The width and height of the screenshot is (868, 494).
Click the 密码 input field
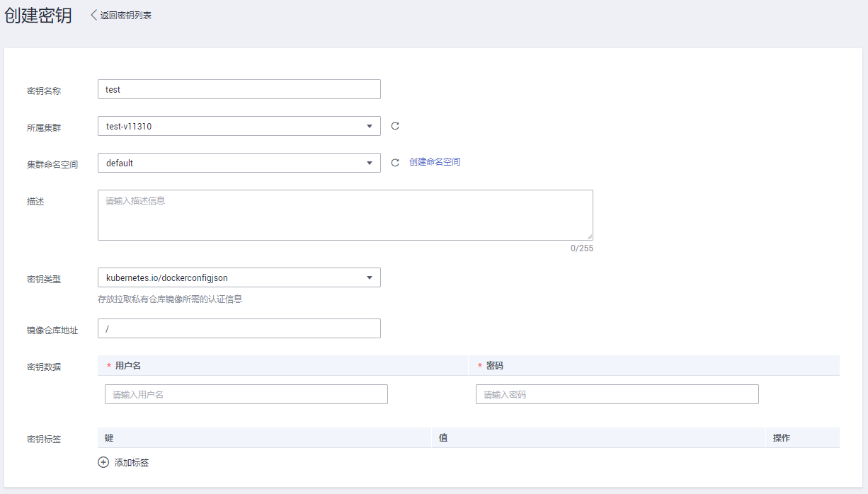coord(617,394)
